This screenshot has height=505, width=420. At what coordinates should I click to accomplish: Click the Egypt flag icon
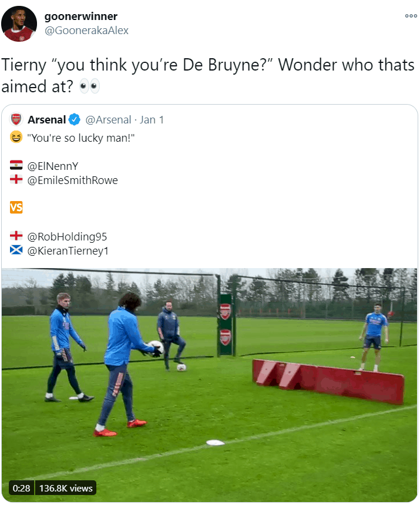(x=16, y=166)
